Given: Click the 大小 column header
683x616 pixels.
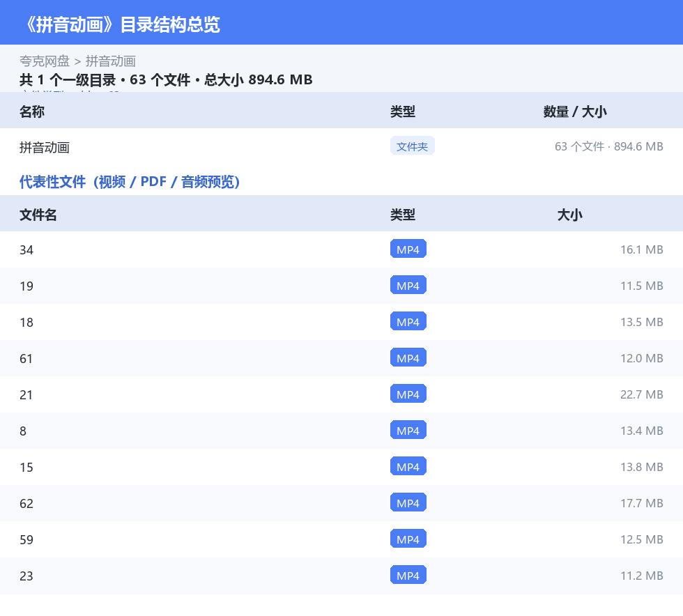Looking at the screenshot, I should click(570, 215).
